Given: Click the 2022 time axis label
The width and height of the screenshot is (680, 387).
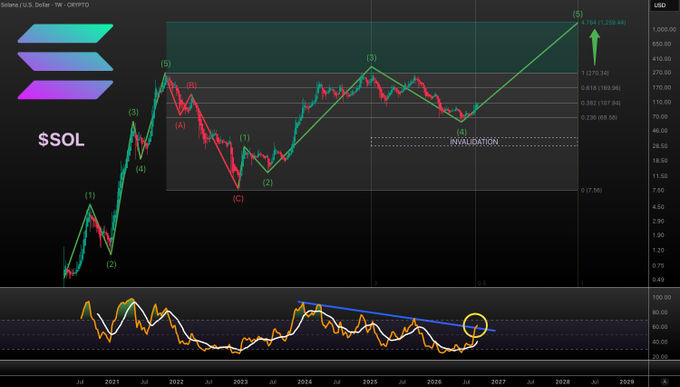Looking at the screenshot, I should pyautogui.click(x=176, y=382).
